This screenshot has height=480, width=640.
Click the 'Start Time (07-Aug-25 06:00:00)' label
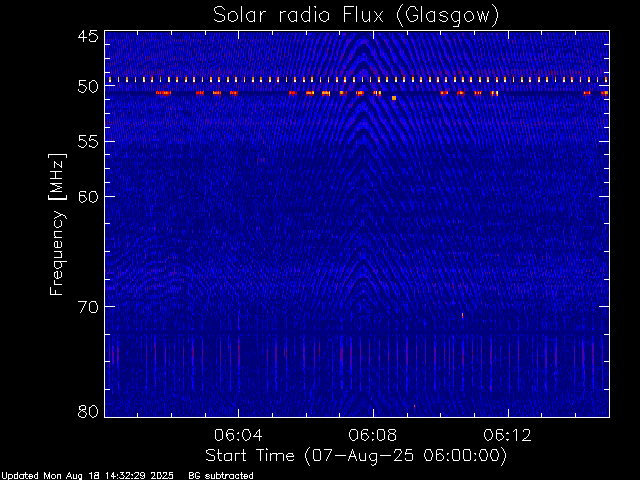pos(356,455)
